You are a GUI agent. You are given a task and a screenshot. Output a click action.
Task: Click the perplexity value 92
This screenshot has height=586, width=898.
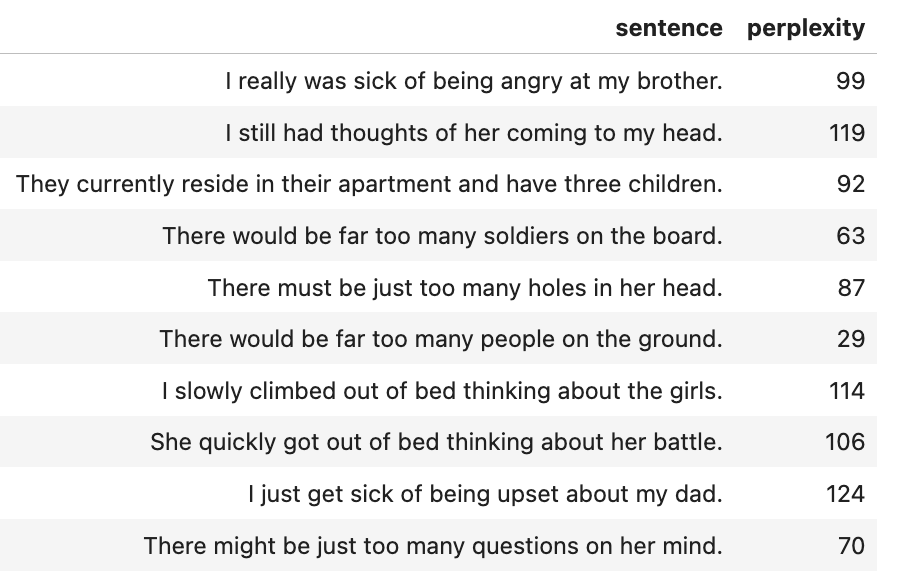point(850,184)
